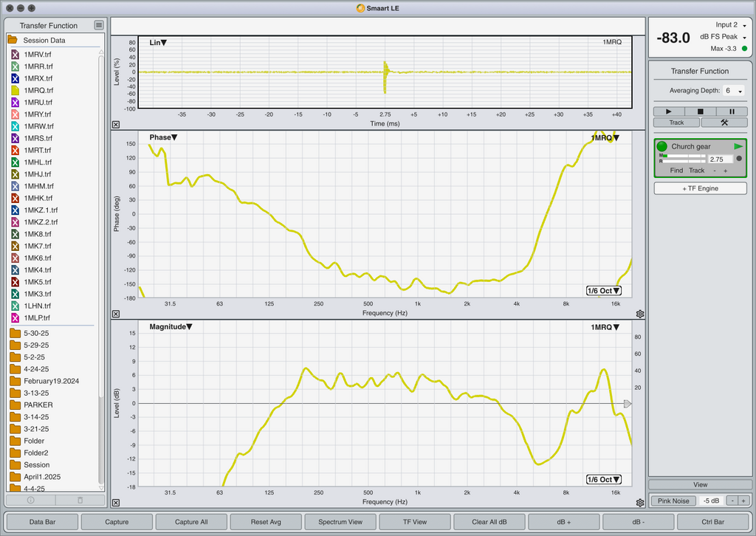This screenshot has height=536, width=756.
Task: Open phase plot gear settings
Action: (x=640, y=314)
